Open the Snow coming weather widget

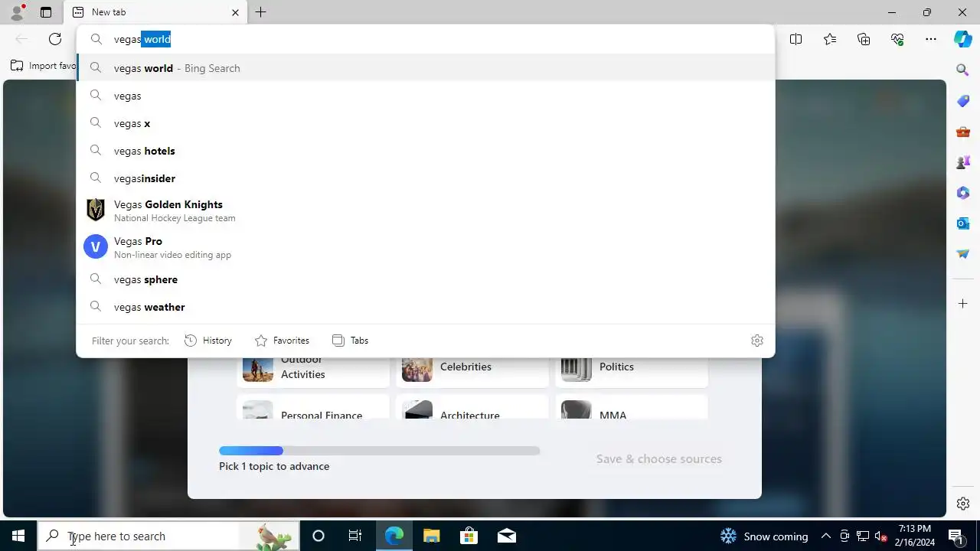[x=764, y=536]
